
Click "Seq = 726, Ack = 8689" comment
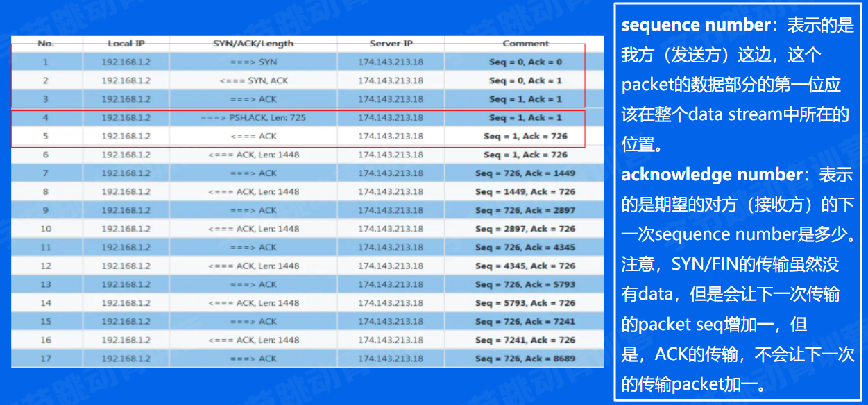point(525,359)
